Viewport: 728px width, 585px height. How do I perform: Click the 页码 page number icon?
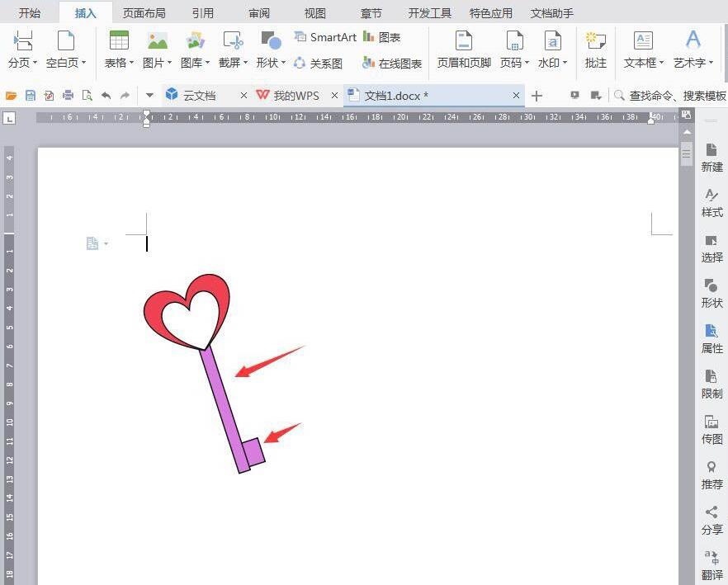[x=514, y=40]
